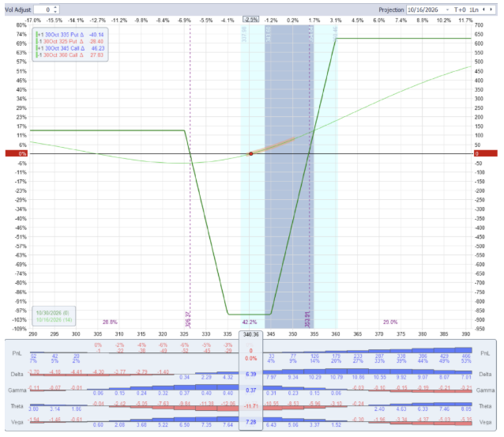This screenshot has width=504, height=437.
Task: Step projection date back with left arrow
Action: (483, 9)
